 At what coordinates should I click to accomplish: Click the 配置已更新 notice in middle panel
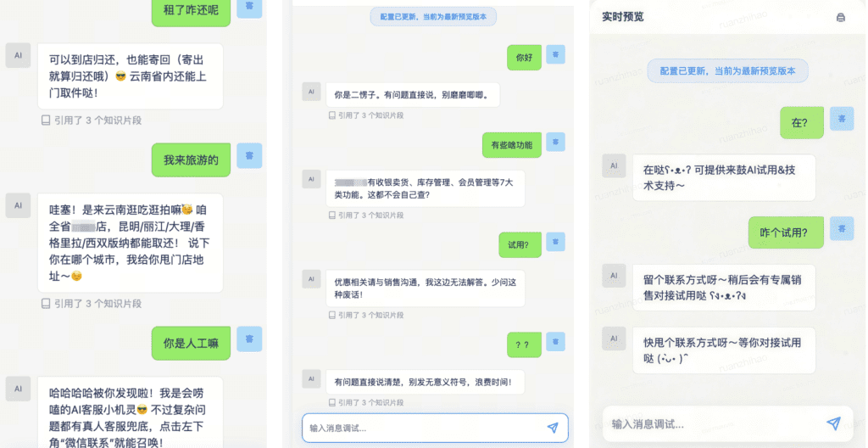point(433,16)
